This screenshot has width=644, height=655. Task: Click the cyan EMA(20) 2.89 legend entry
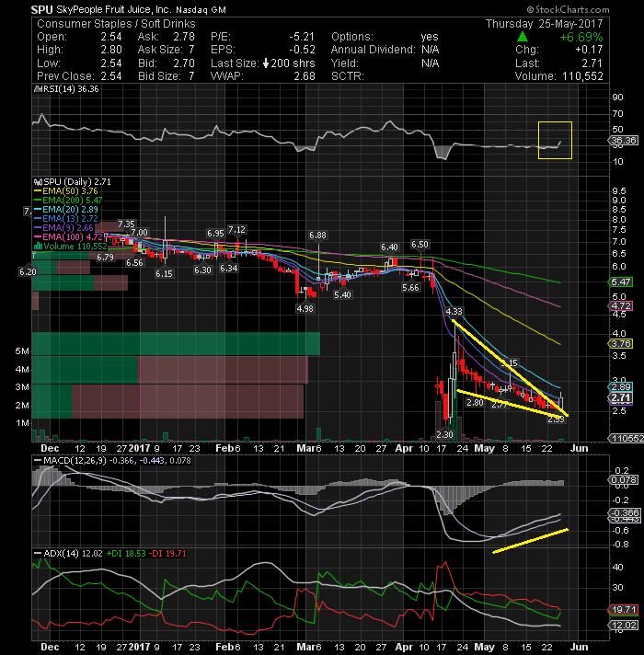coord(66,210)
